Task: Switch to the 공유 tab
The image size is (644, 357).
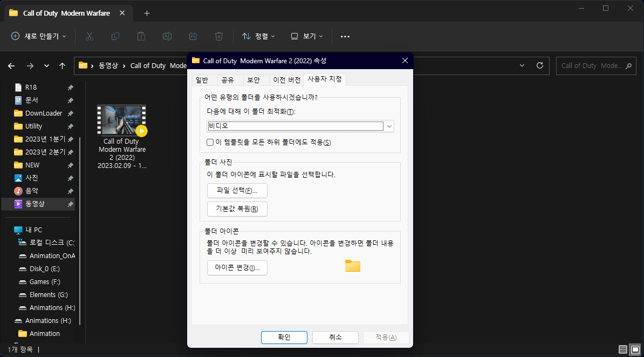Action: [x=228, y=80]
